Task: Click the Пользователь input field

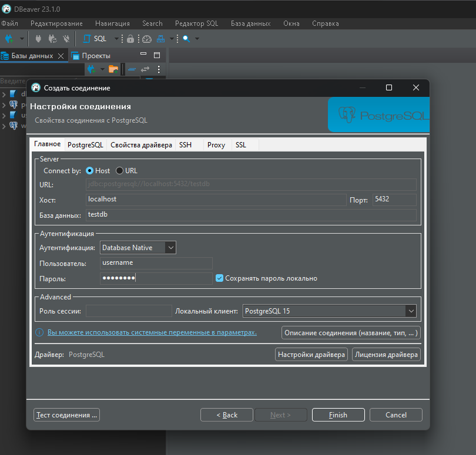Action: (x=156, y=263)
